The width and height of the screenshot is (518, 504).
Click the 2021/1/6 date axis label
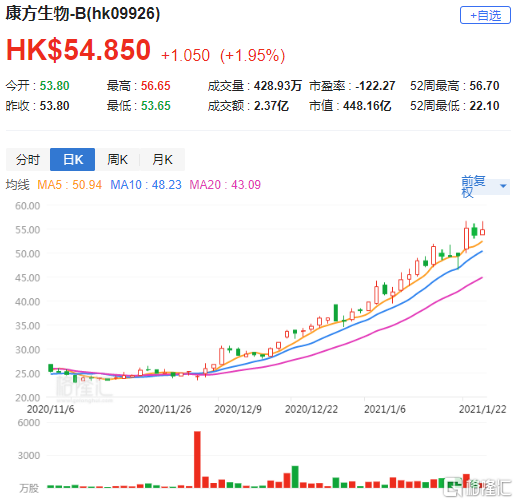pyautogui.click(x=385, y=409)
